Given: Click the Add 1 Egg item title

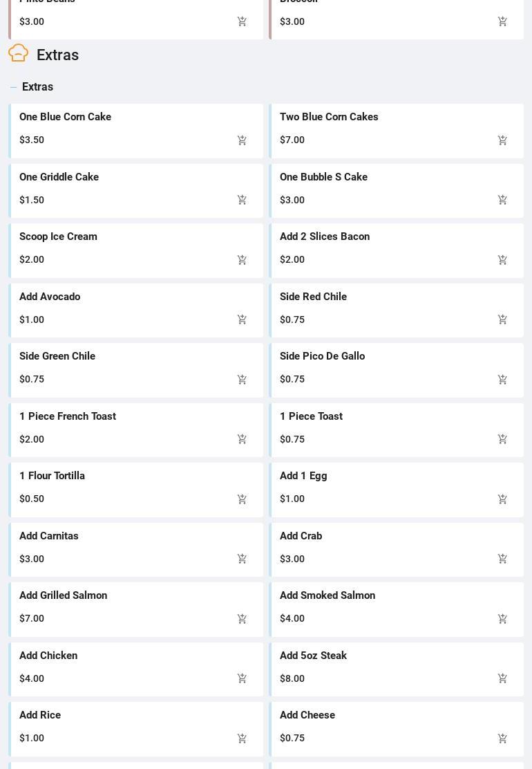Looking at the screenshot, I should (x=303, y=476).
